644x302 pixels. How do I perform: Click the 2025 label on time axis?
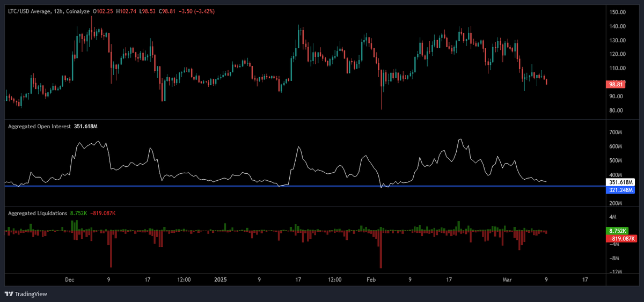pos(221,279)
